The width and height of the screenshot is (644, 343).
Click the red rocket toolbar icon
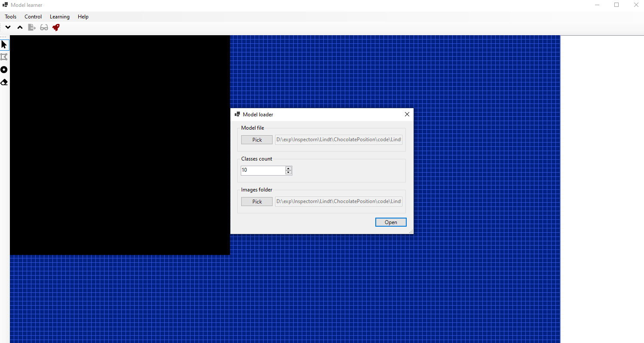point(56,27)
